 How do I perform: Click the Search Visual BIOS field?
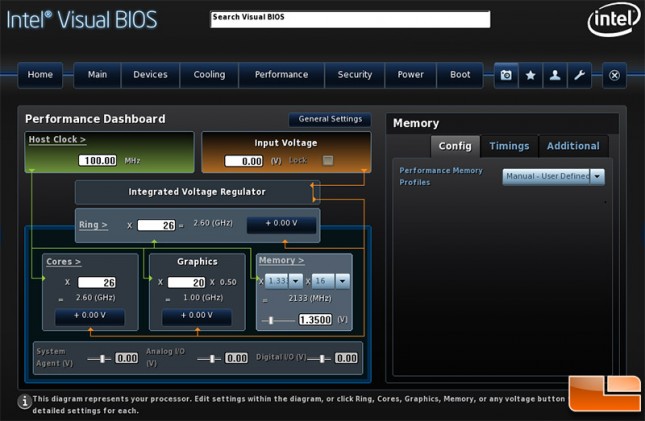[350, 19]
